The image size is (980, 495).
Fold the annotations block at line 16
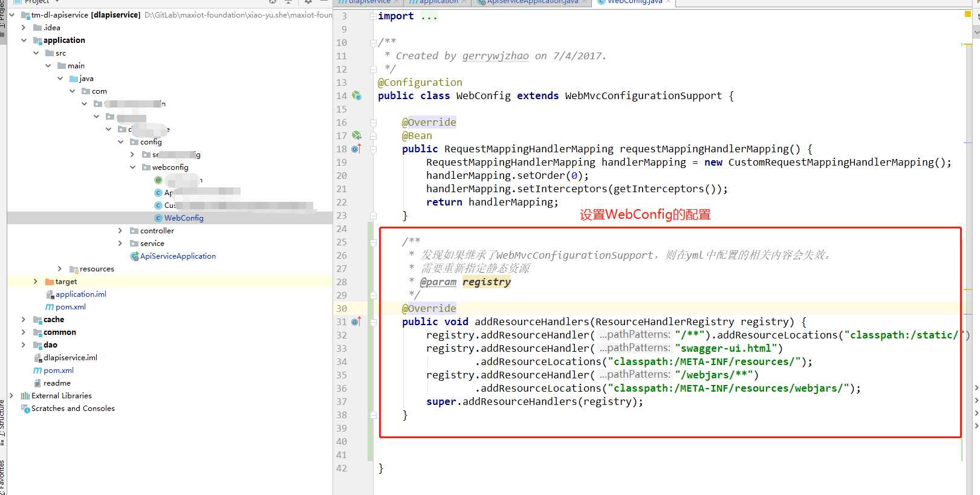click(373, 123)
